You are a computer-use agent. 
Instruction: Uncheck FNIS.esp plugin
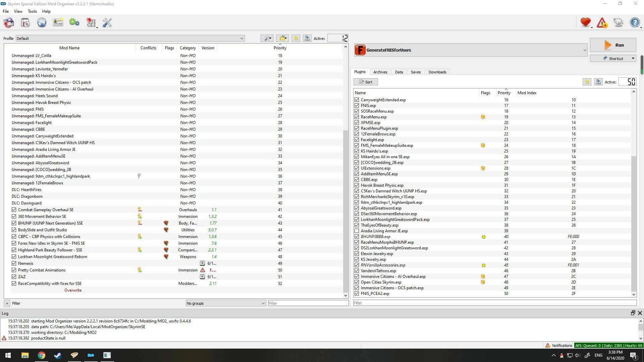click(357, 106)
